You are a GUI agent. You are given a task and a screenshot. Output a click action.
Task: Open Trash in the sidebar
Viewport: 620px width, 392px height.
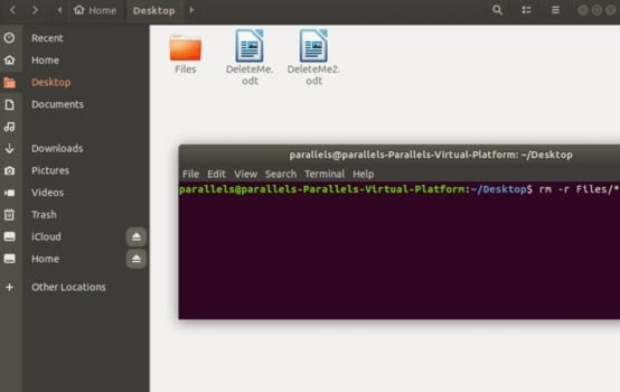[x=44, y=215]
